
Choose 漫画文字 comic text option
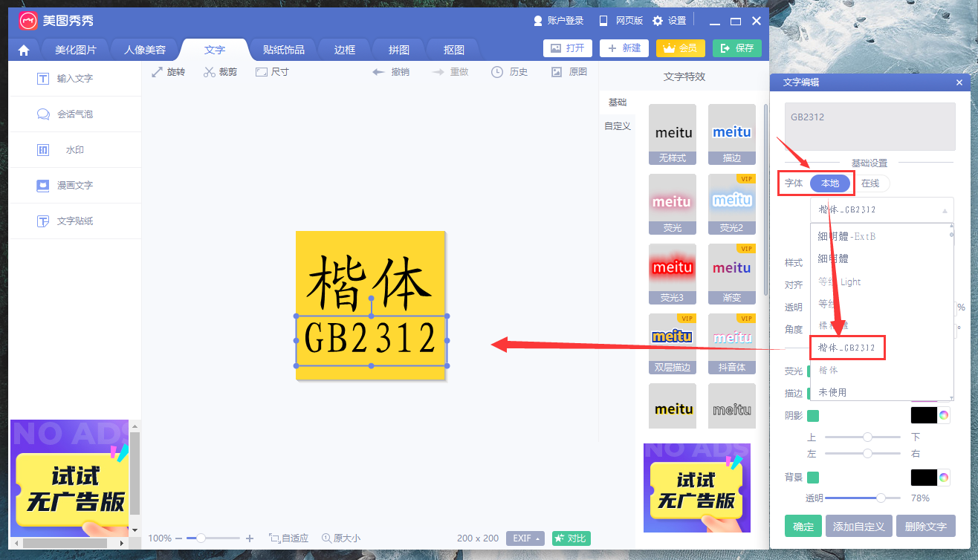coord(74,186)
